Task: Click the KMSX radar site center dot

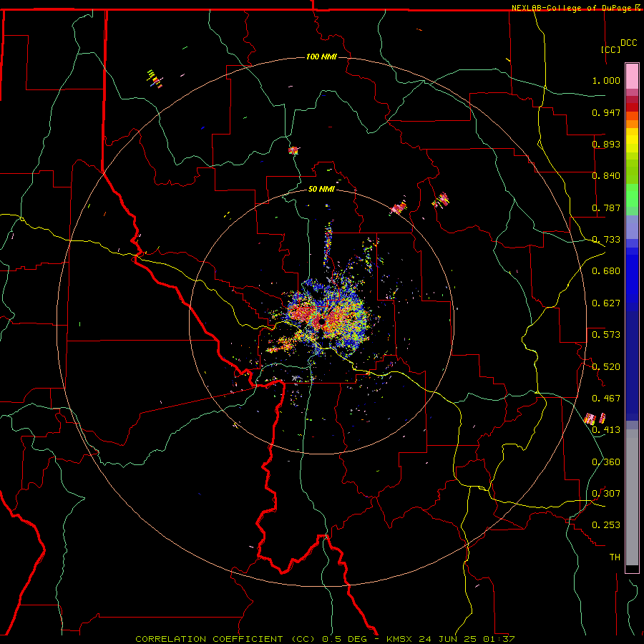Action: tap(321, 321)
